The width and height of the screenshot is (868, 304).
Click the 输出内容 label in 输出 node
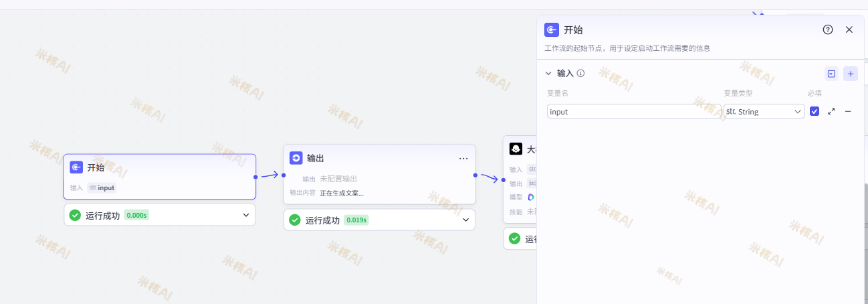pyautogui.click(x=302, y=193)
